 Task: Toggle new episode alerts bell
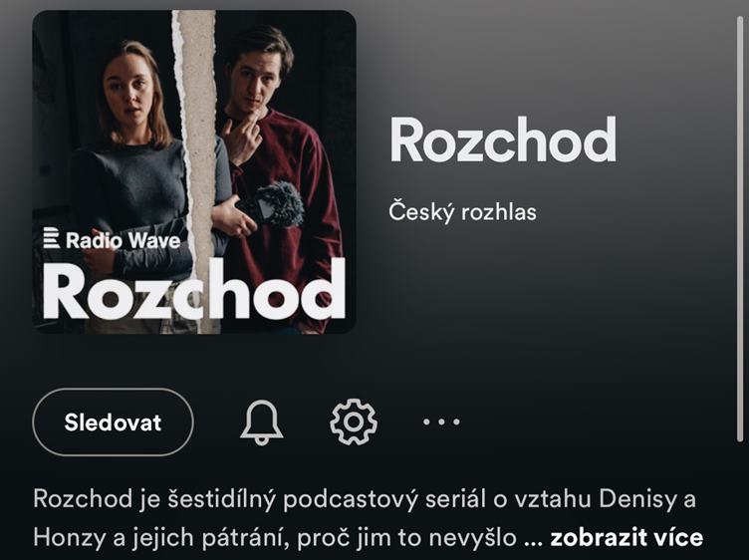point(261,422)
